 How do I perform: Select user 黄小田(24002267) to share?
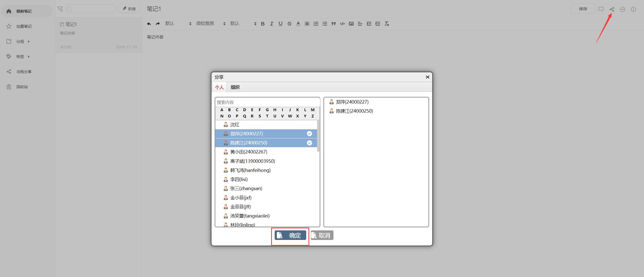248,152
